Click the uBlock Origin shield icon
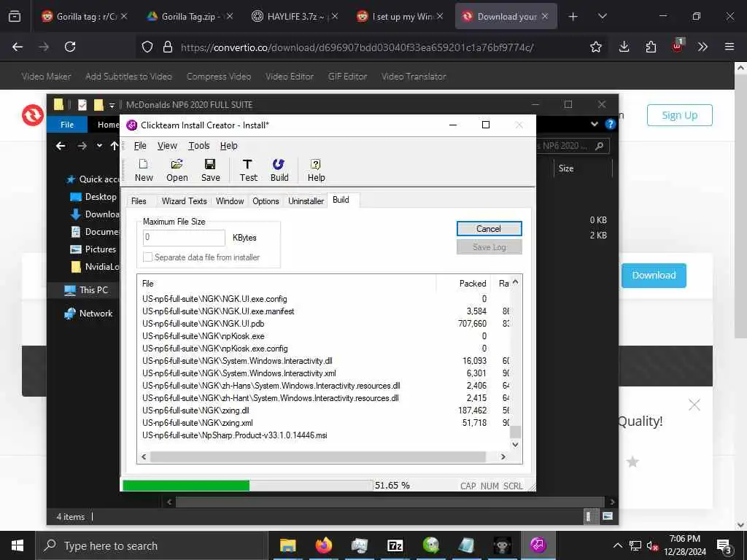Viewport: 747px width, 560px height. [678, 46]
